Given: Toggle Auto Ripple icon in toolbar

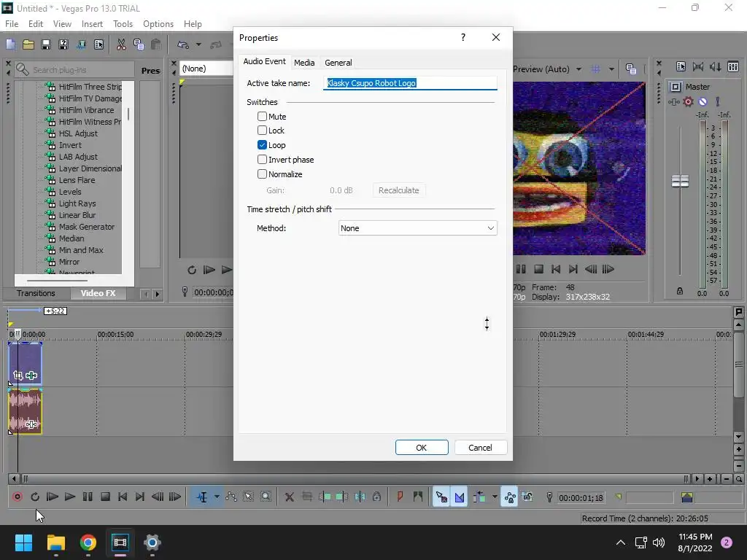Looking at the screenshot, I should (x=479, y=497).
